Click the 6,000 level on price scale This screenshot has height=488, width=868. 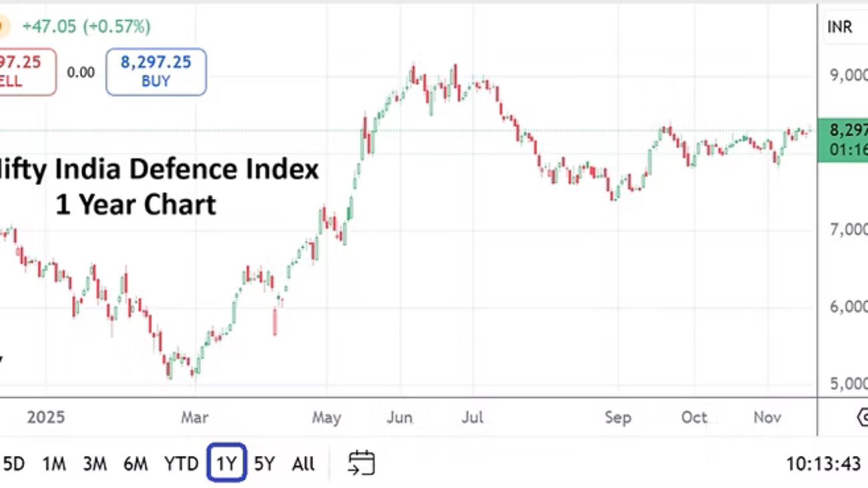coord(848,307)
